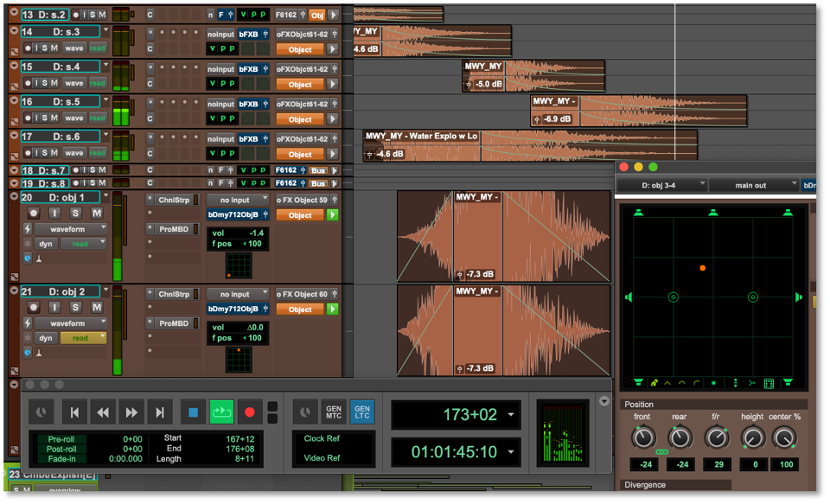The image size is (830, 504).
Task: Click the Rewind transport button
Action: 103,413
